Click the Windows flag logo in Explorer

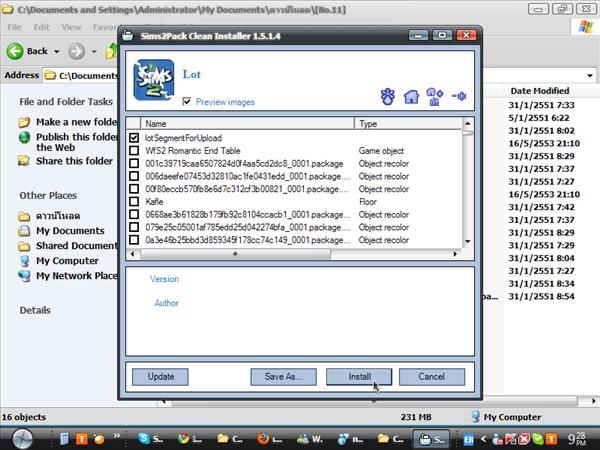pyautogui.click(x=585, y=28)
